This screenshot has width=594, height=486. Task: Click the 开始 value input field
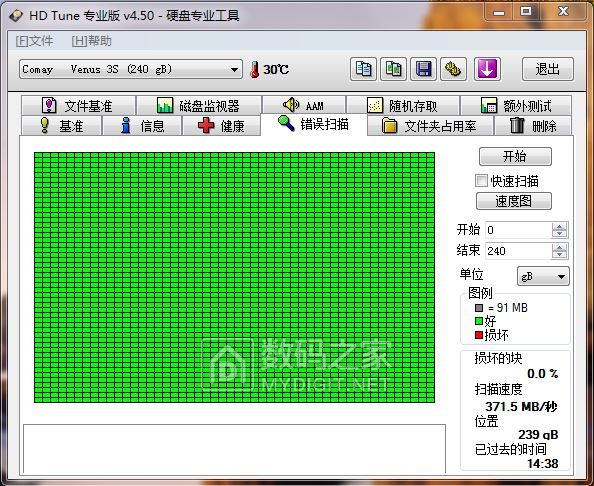coord(519,230)
